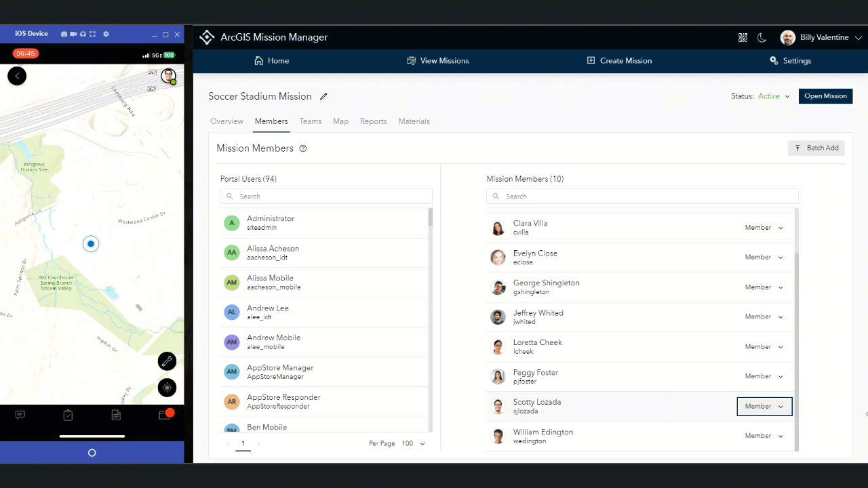This screenshot has width=868, height=488.
Task: Select Andrew Mobile in Portal Users
Action: (324, 342)
